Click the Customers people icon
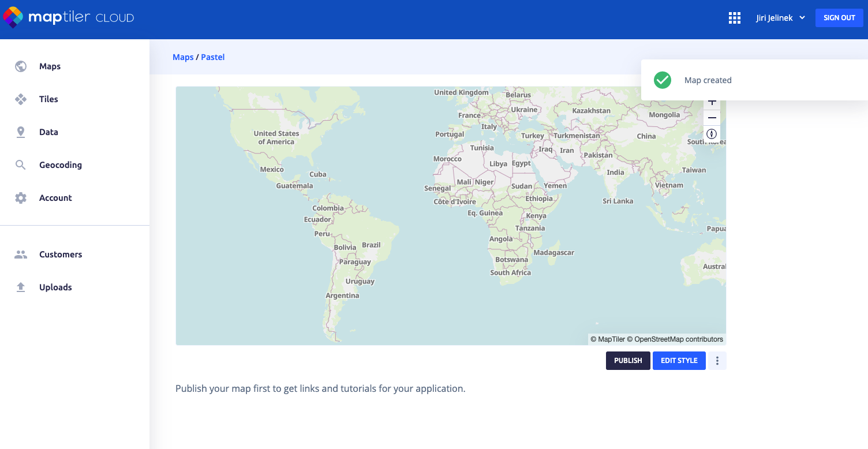This screenshot has width=868, height=449. [x=21, y=255]
